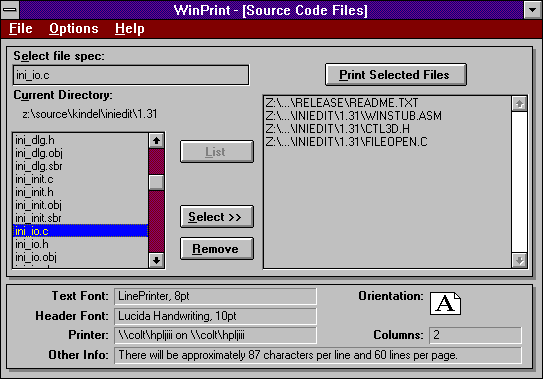The width and height of the screenshot is (543, 379).
Task: Click the Other Info characters per line field
Action: coord(318,355)
